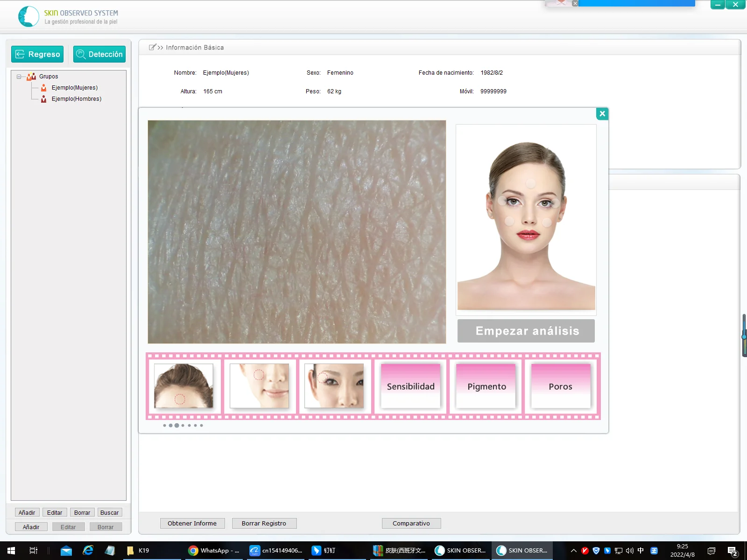
Task: Click the edit icon beside Información Básica
Action: [x=152, y=47]
